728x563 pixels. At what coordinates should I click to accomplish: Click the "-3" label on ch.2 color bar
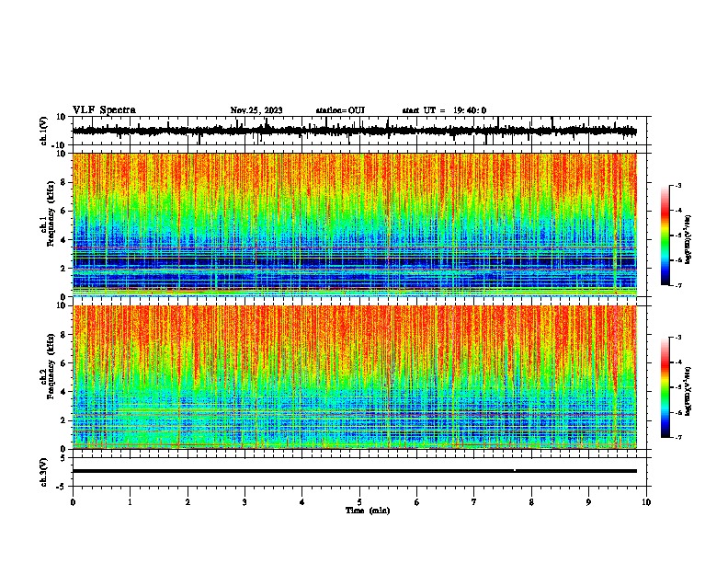coord(677,338)
